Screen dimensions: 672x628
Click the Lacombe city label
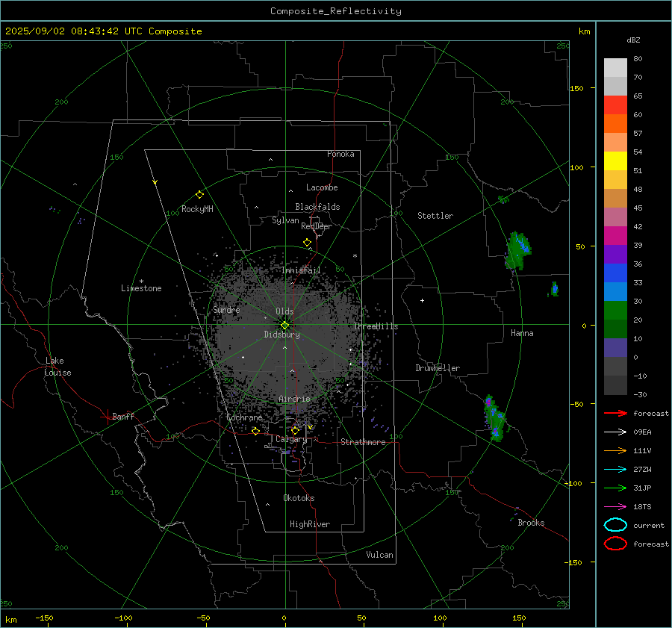click(x=321, y=187)
